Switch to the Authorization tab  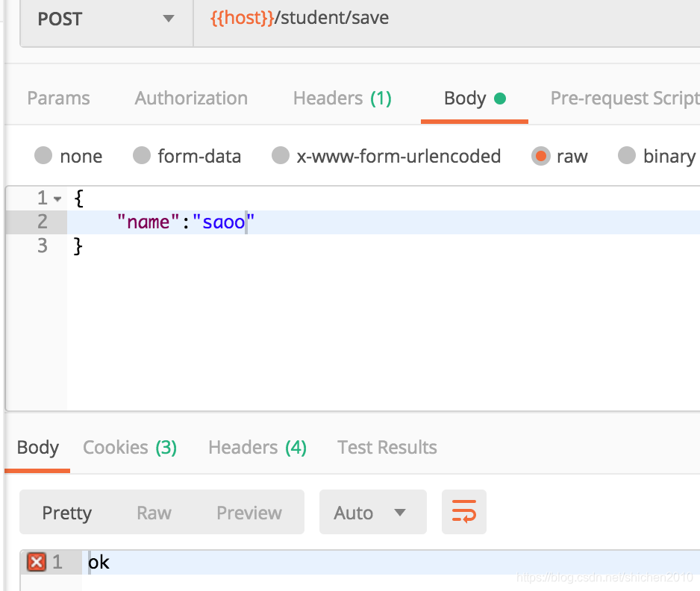pyautogui.click(x=191, y=98)
